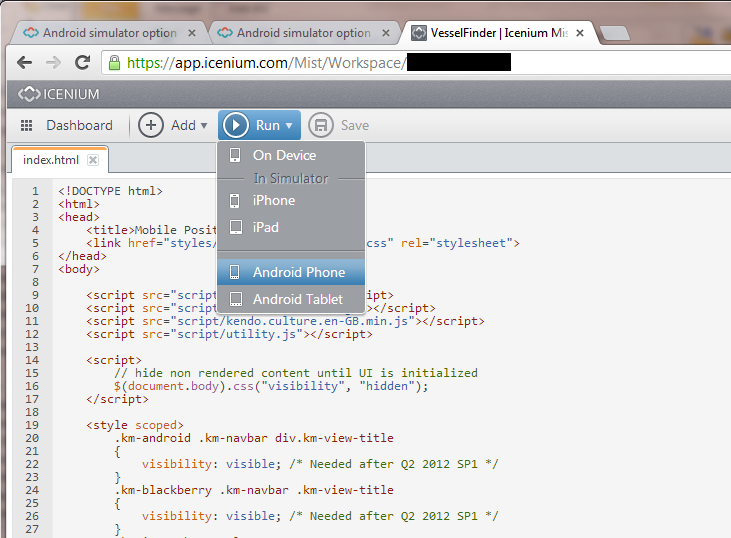
Task: Click favicon of first Android simulator tab
Action: pyautogui.click(x=31, y=33)
